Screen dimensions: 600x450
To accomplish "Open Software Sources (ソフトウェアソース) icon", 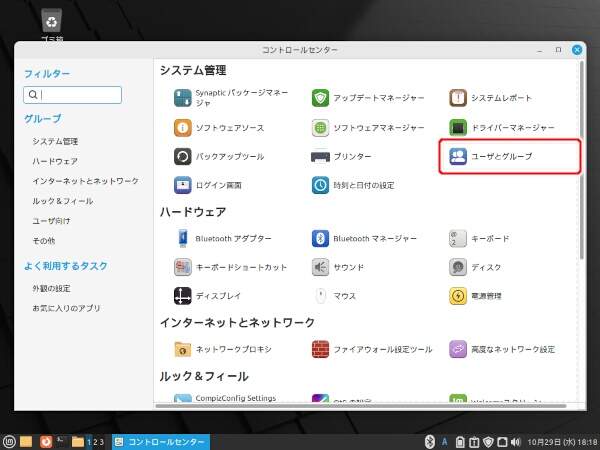I will [183, 128].
